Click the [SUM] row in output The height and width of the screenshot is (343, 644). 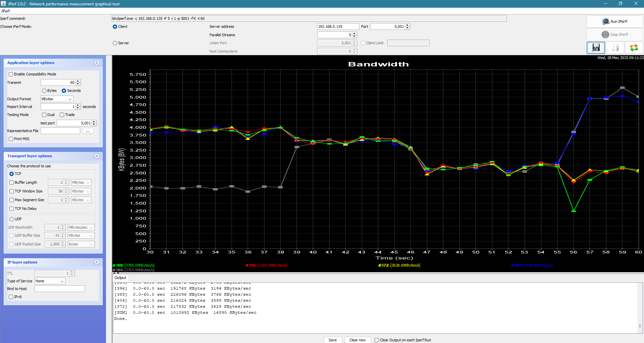click(x=185, y=312)
